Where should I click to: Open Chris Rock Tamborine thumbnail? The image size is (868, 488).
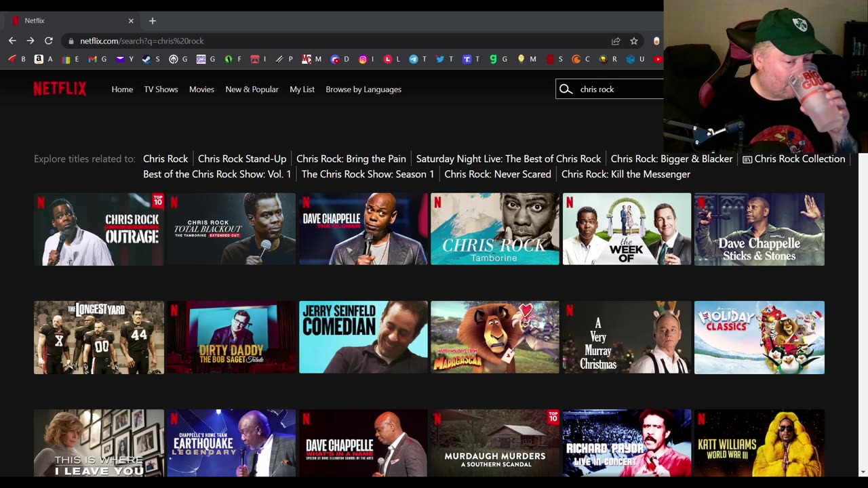pos(495,229)
